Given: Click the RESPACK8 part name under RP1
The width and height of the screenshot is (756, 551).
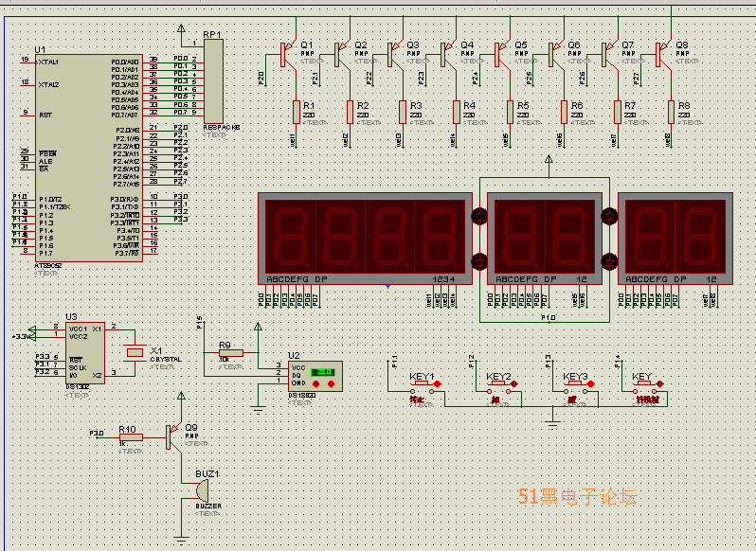Looking at the screenshot, I should click(x=222, y=128).
